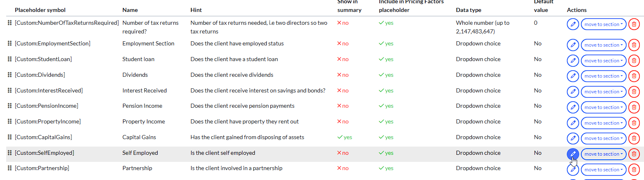This screenshot has width=644, height=180.
Task: Click the pencil icon for Student Loan
Action: [573, 61]
